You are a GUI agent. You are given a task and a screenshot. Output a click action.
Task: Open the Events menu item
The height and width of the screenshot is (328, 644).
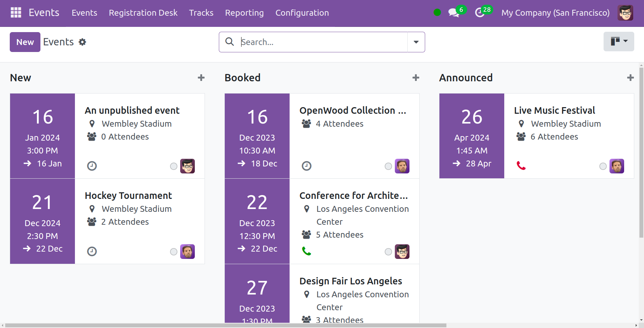point(84,13)
